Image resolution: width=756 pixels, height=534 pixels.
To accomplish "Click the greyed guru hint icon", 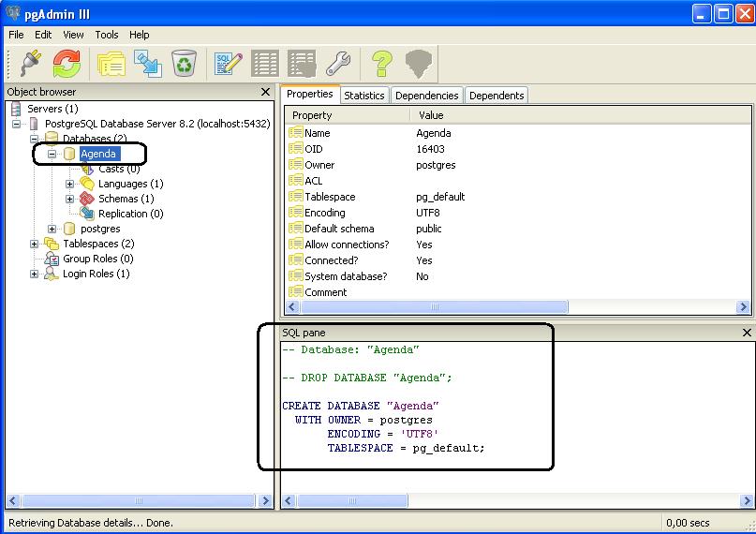I will 419,64.
